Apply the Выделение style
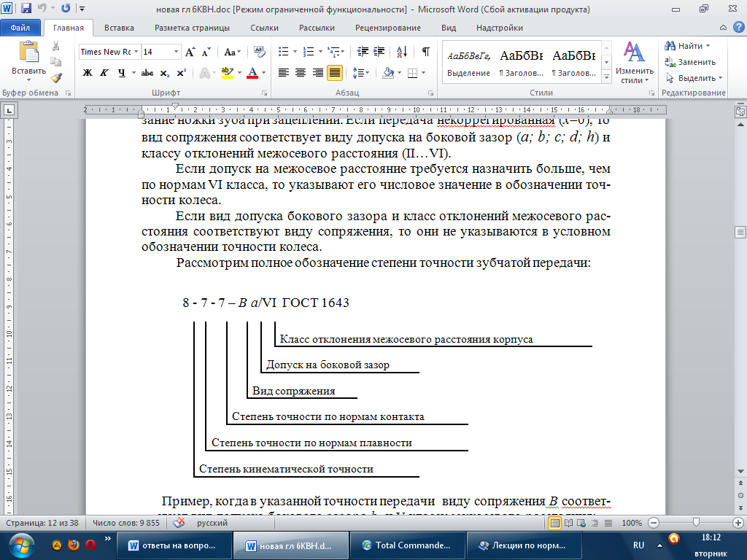This screenshot has height=560, width=747. coord(469,63)
